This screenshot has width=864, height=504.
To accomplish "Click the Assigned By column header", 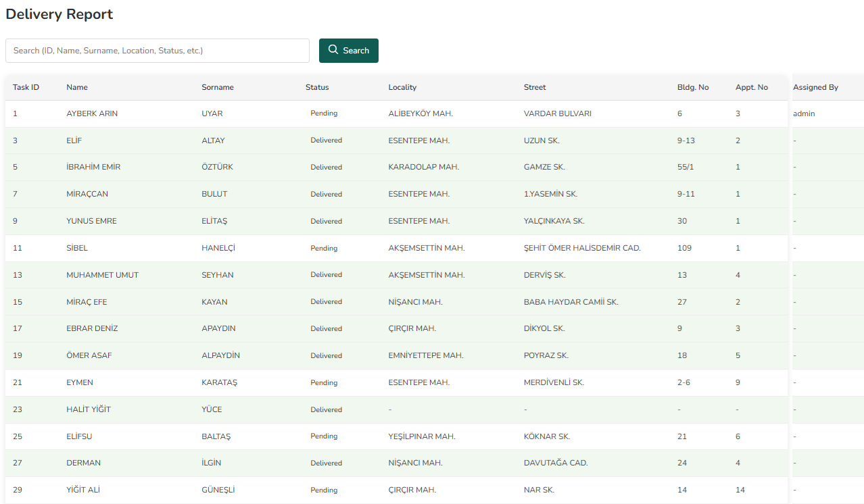I will 815,87.
